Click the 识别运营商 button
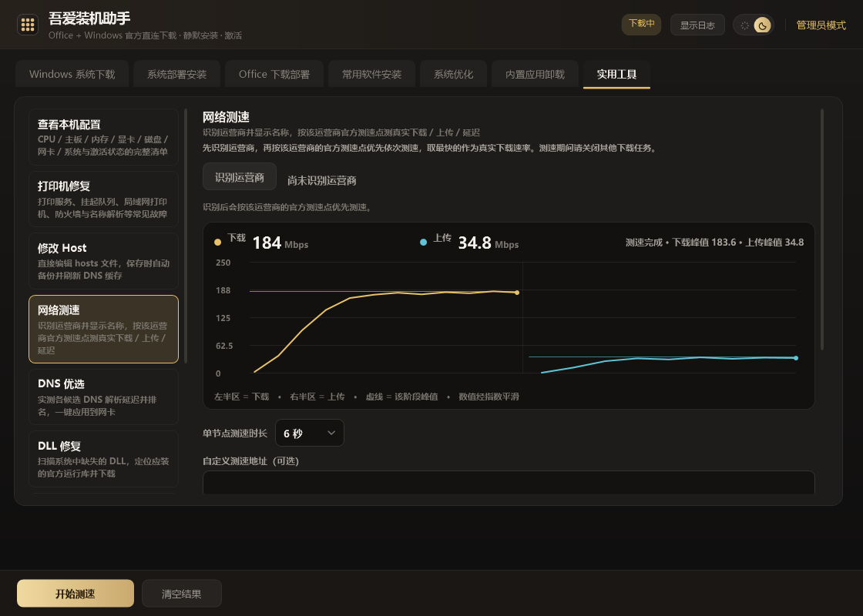Screen dimensions: 863x616 click(240, 177)
